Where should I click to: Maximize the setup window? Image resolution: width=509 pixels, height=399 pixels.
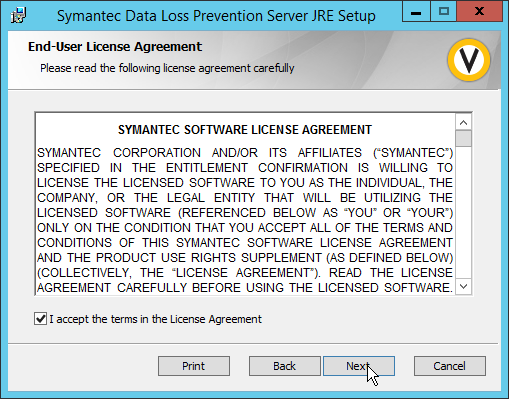click(x=443, y=12)
